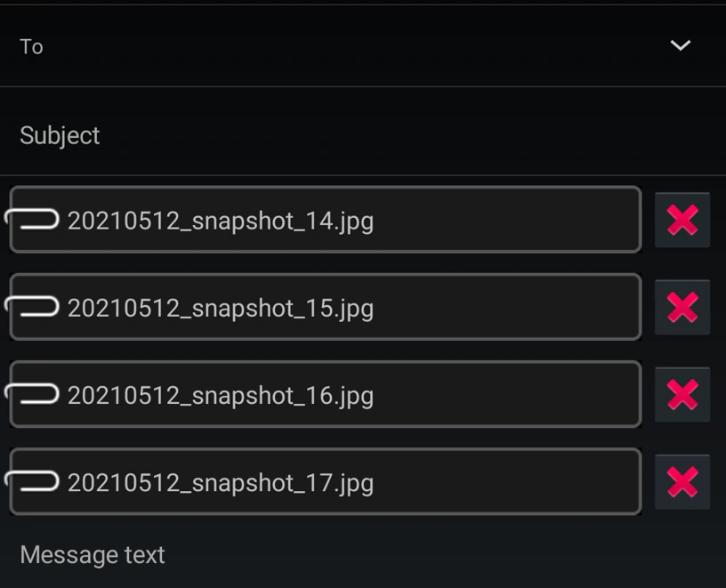Open the 20210512_snapshot_14.jpg attachment
This screenshot has height=588, width=726.
tap(326, 220)
